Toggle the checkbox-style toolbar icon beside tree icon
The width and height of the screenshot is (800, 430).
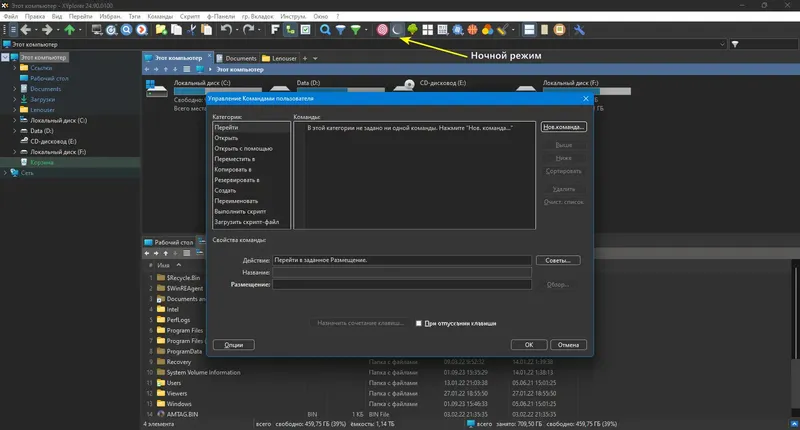pos(305,30)
